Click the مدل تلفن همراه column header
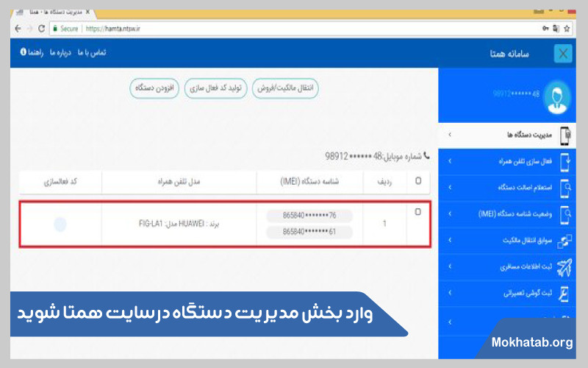The image size is (588, 368). click(179, 182)
